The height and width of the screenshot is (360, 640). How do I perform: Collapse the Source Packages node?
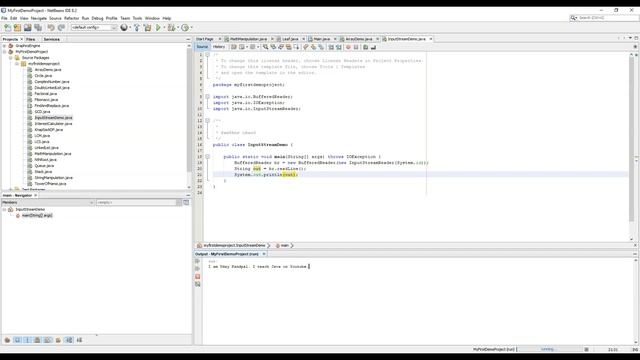coord(11,58)
